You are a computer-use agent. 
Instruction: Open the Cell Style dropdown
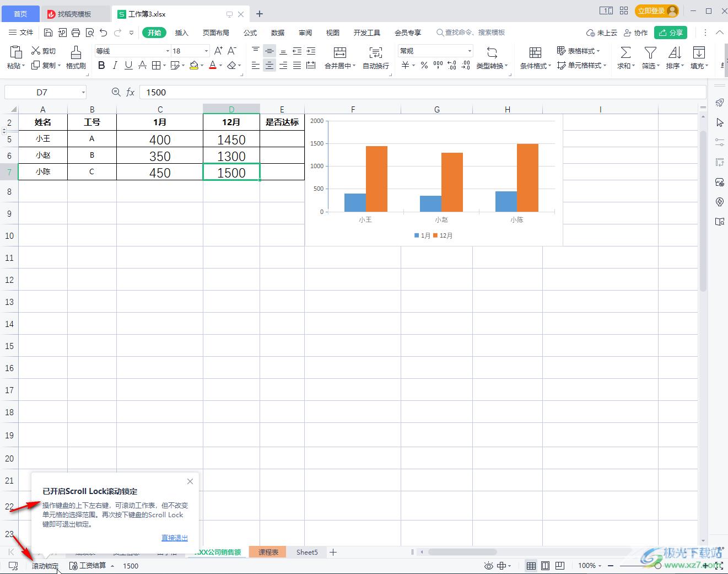point(581,65)
